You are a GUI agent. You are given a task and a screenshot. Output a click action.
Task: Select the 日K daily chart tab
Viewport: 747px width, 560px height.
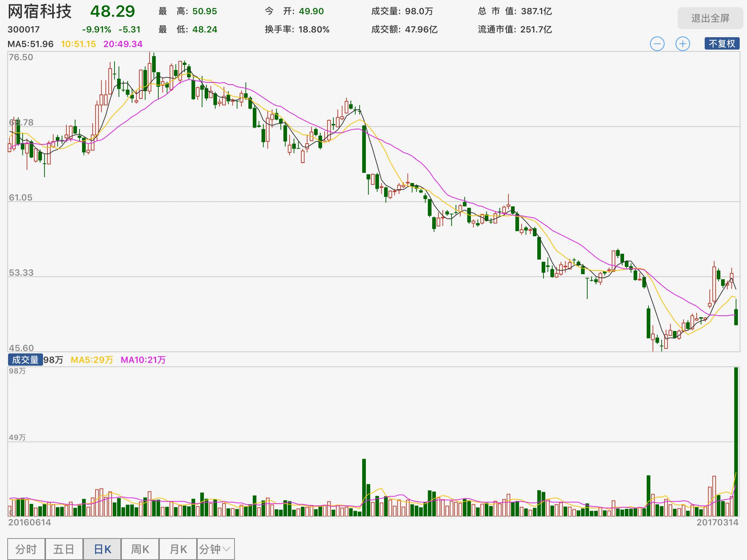click(x=102, y=549)
